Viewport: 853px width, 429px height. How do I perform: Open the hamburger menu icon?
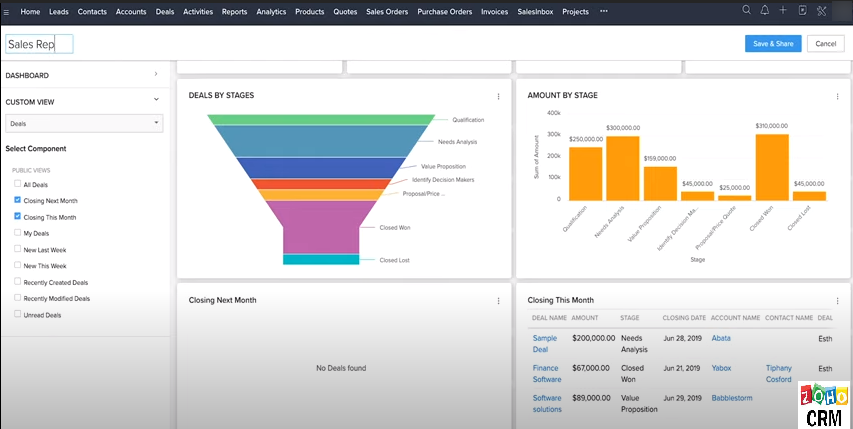click(x=8, y=12)
